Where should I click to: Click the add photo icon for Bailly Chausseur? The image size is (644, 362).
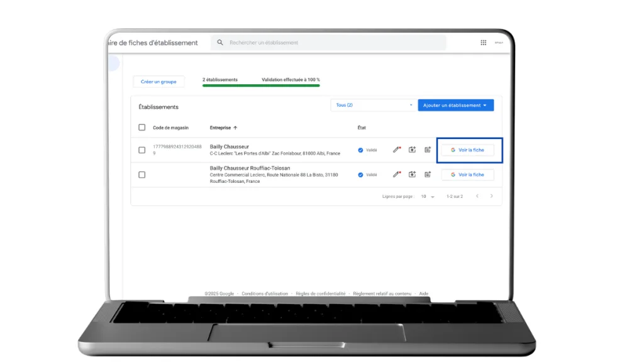click(412, 150)
